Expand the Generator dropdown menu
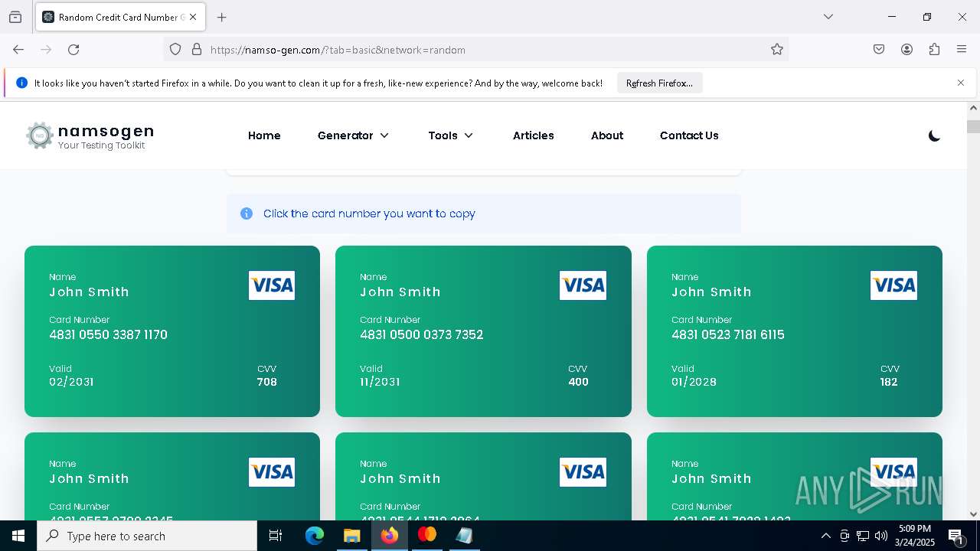This screenshot has height=551, width=980. tap(354, 135)
